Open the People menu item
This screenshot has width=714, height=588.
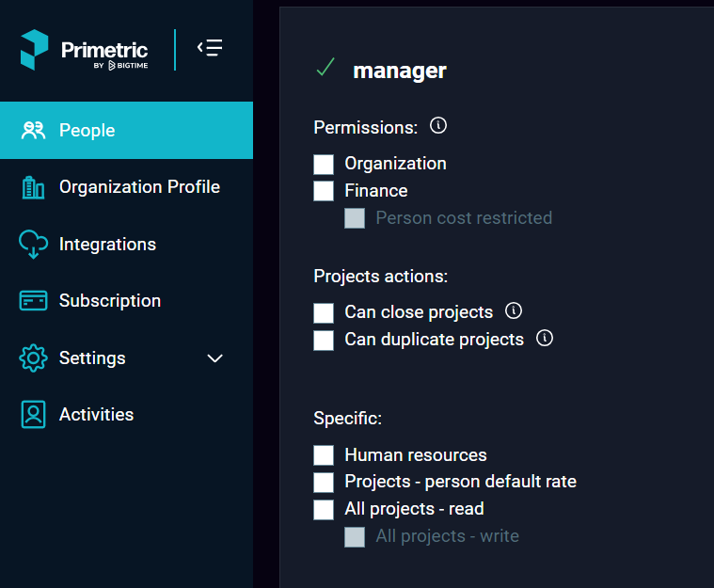[127, 130]
